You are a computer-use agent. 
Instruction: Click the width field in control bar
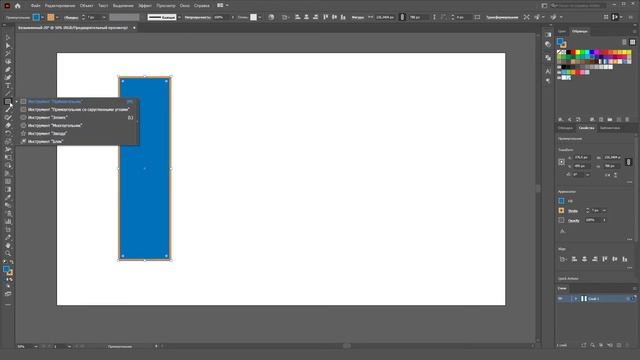(x=384, y=17)
